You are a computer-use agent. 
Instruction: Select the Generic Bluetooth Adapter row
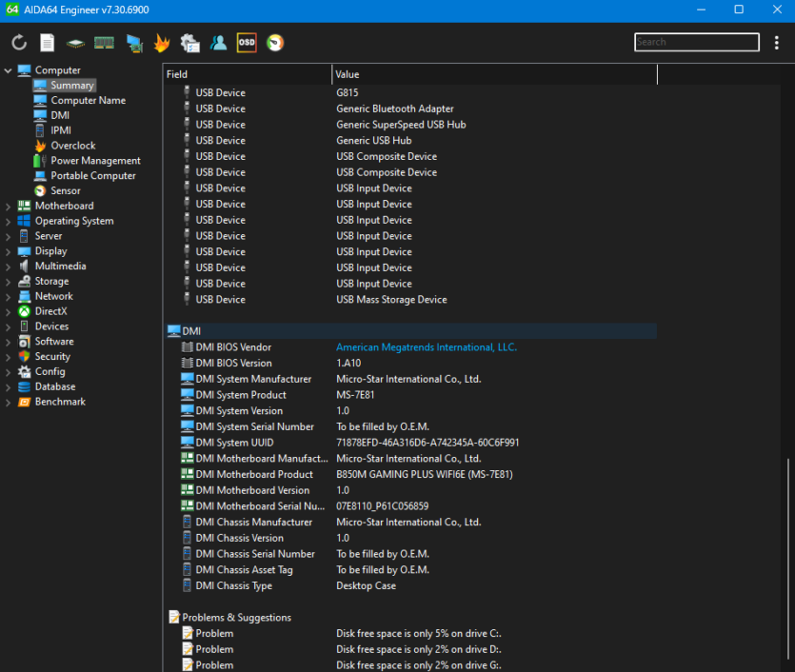pyautogui.click(x=410, y=109)
